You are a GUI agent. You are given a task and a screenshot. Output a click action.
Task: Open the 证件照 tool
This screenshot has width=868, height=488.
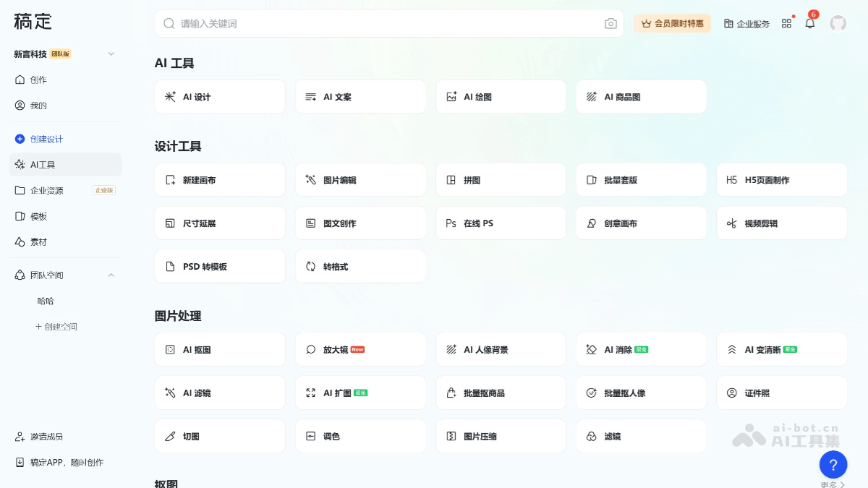click(781, 393)
